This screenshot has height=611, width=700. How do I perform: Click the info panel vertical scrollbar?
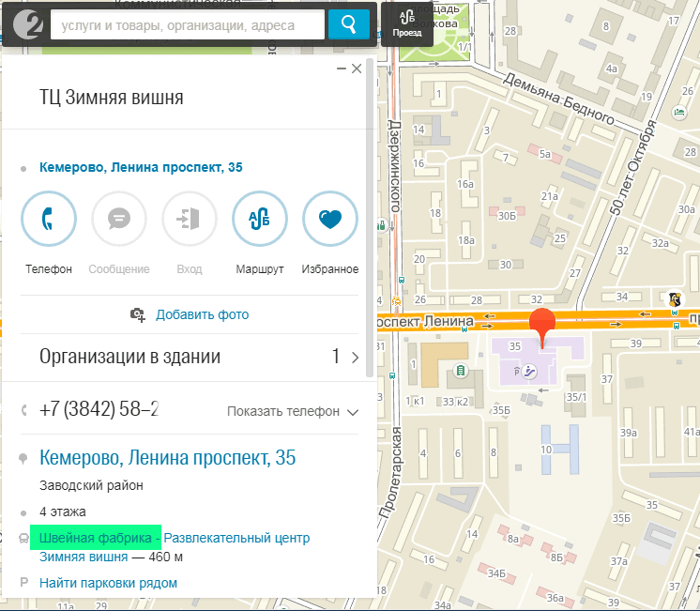[370, 218]
